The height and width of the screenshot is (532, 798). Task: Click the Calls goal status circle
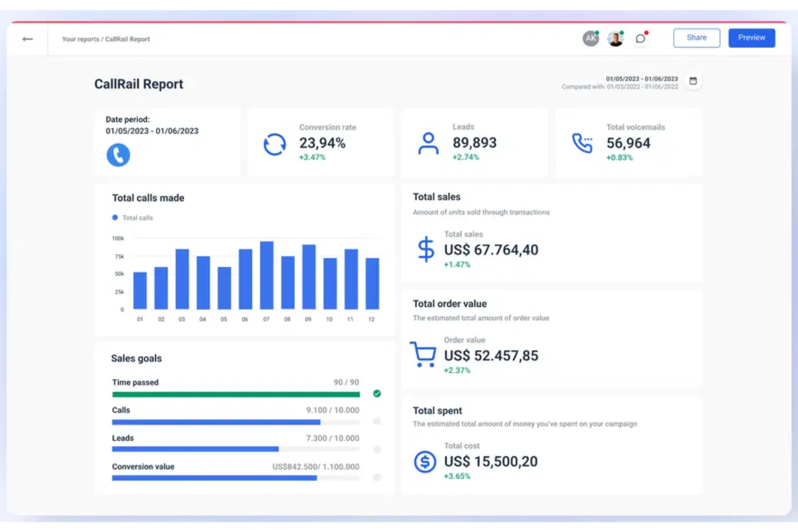coord(377,422)
